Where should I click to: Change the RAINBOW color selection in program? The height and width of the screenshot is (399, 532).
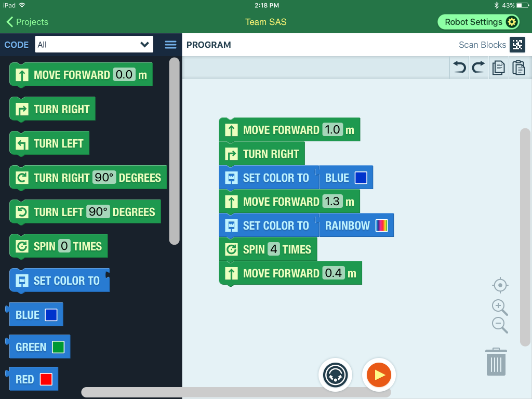click(x=356, y=225)
